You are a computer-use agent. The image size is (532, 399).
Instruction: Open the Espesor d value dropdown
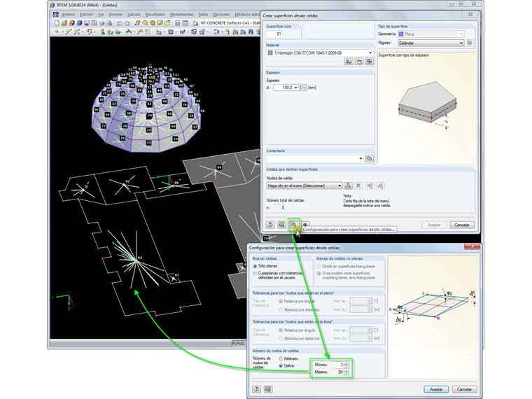click(296, 87)
